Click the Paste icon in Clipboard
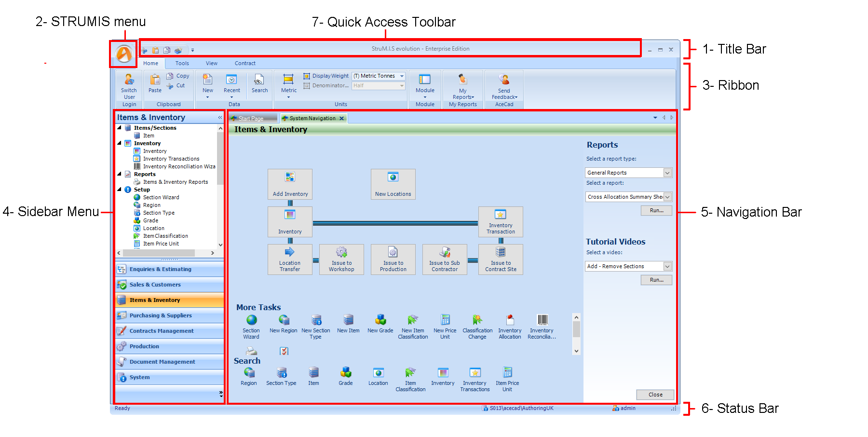 [x=155, y=80]
